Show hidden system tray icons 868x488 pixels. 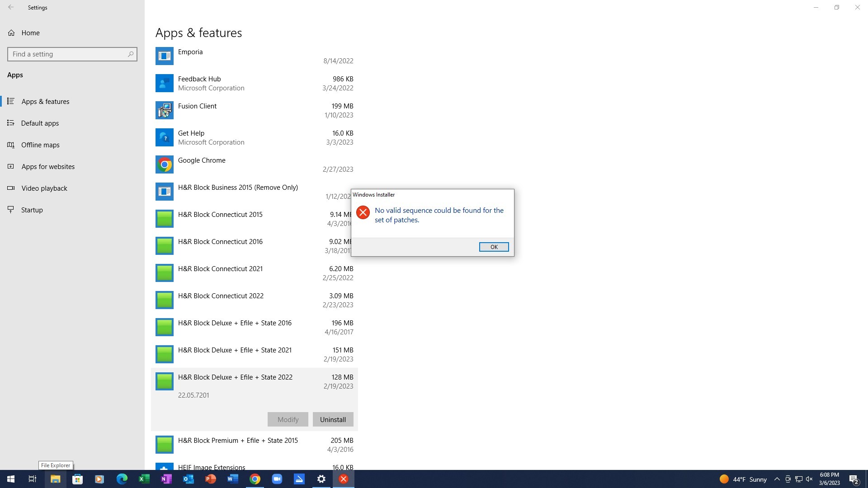tap(777, 479)
